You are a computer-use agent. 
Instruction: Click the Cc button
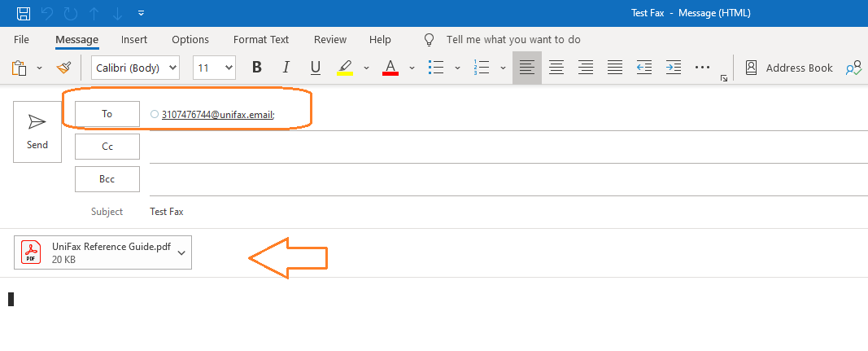click(107, 147)
